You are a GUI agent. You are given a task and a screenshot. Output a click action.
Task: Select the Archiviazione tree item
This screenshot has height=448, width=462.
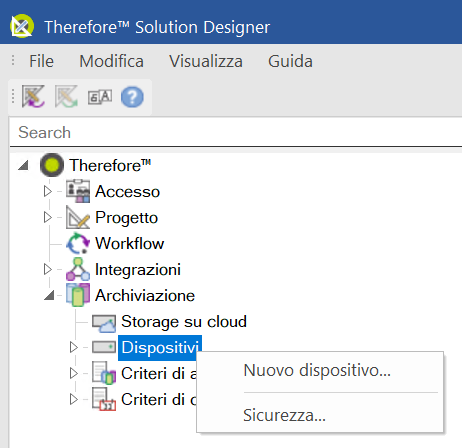[145, 295]
